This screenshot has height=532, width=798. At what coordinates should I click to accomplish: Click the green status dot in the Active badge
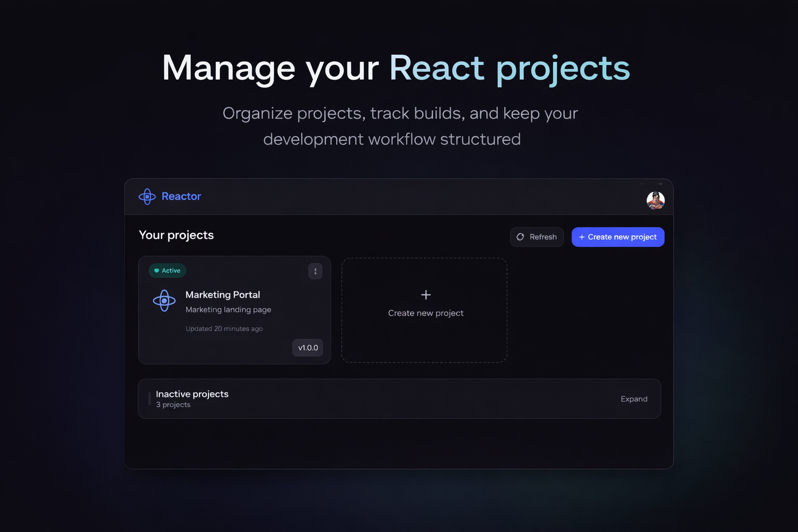pos(157,271)
